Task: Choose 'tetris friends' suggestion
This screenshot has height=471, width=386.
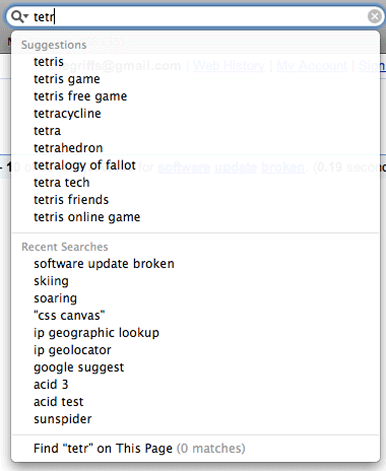Action: 196,200
